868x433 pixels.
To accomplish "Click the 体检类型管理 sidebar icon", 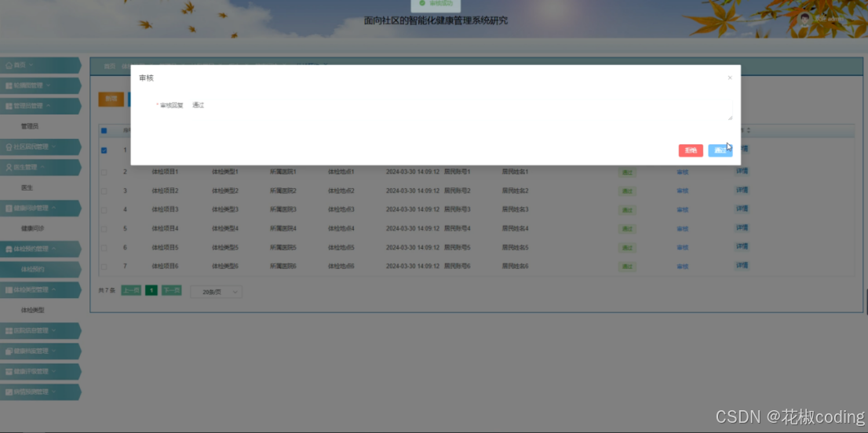I will 9,289.
